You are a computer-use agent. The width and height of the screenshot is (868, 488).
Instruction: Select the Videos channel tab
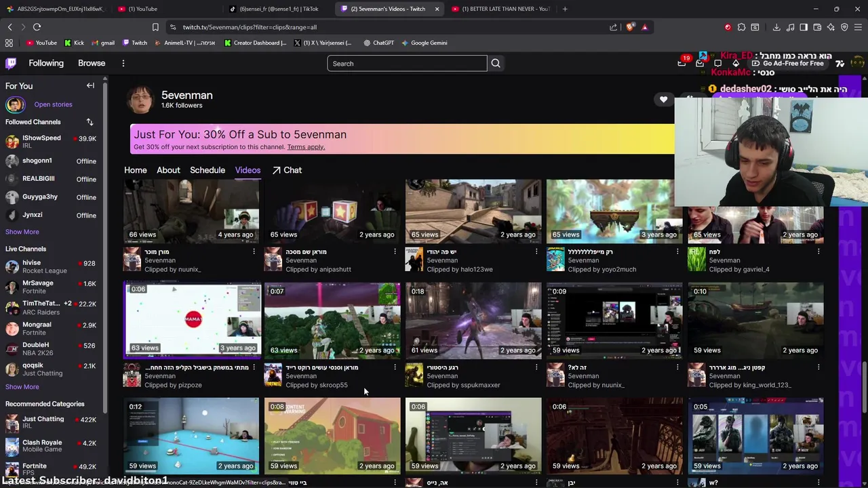click(248, 170)
